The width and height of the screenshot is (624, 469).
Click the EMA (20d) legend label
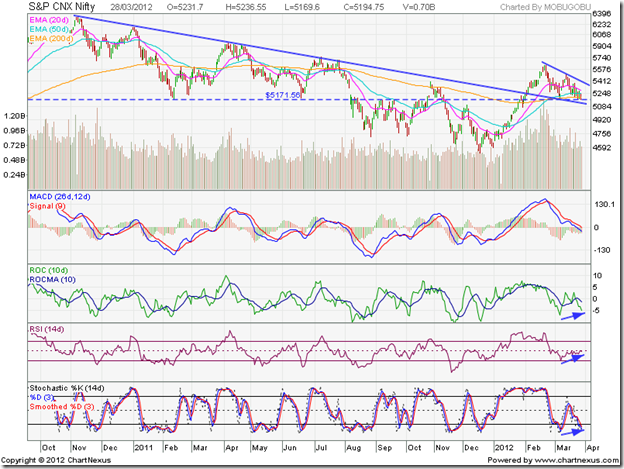(x=49, y=19)
